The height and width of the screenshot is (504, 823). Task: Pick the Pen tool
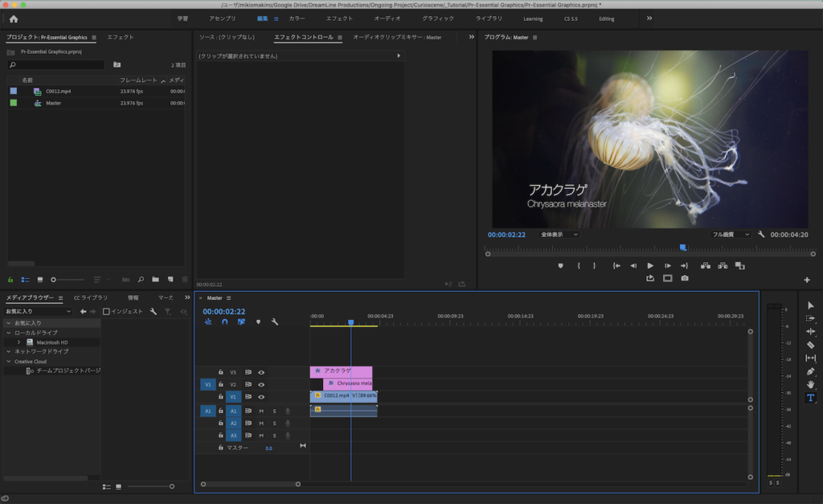pos(810,371)
